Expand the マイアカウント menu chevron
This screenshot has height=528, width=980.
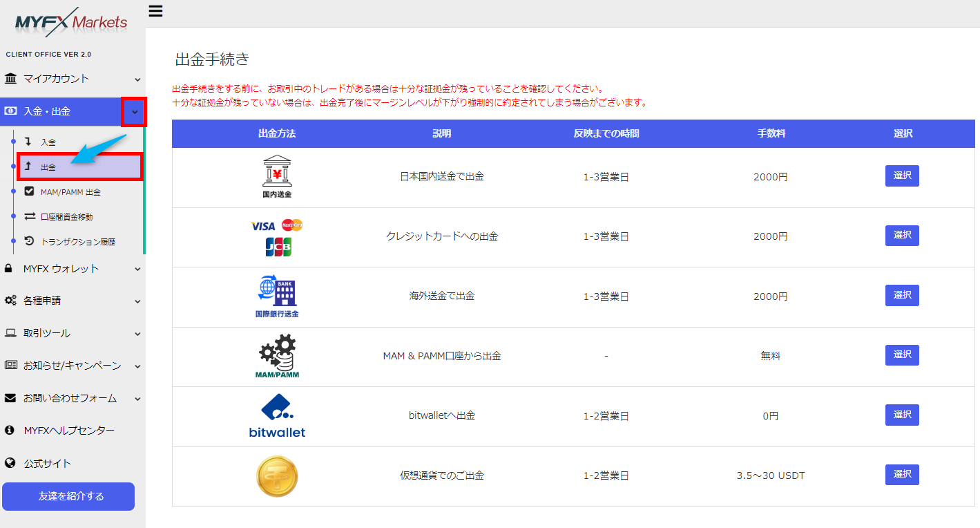pyautogui.click(x=137, y=79)
